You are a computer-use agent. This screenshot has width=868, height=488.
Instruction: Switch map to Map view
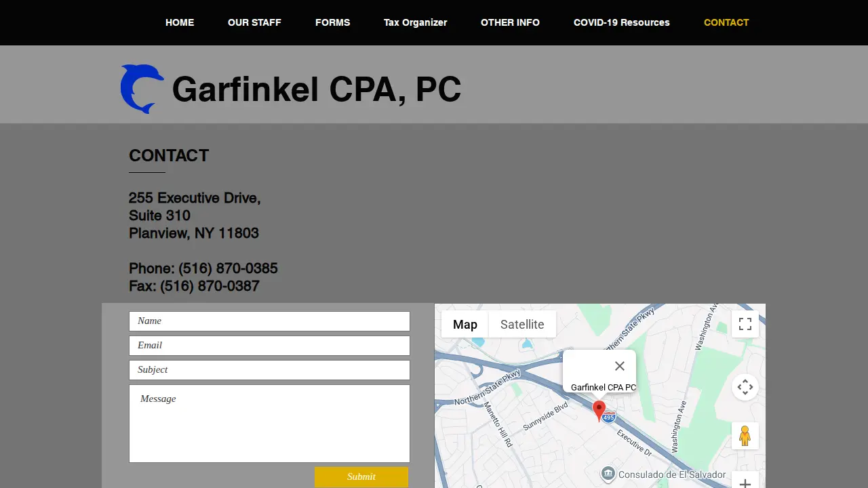[x=465, y=324]
